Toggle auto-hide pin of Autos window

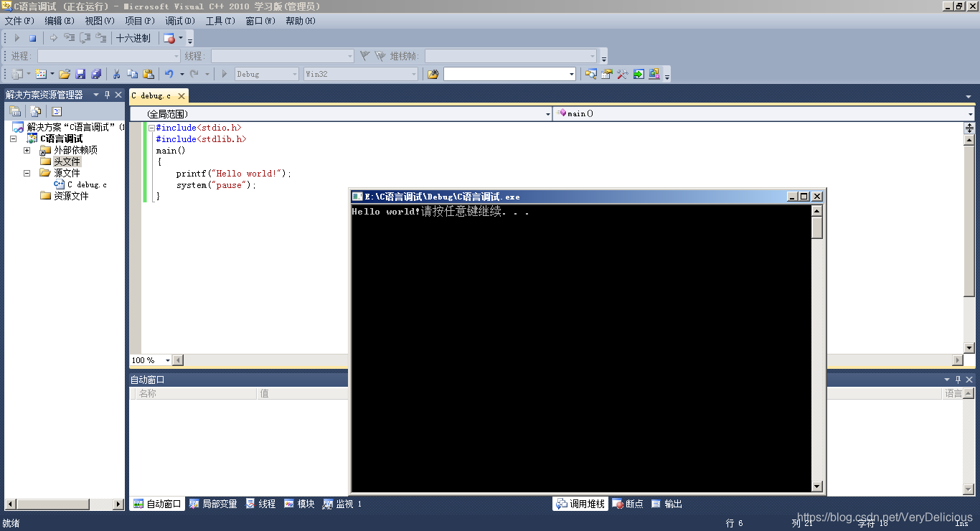tap(958, 380)
